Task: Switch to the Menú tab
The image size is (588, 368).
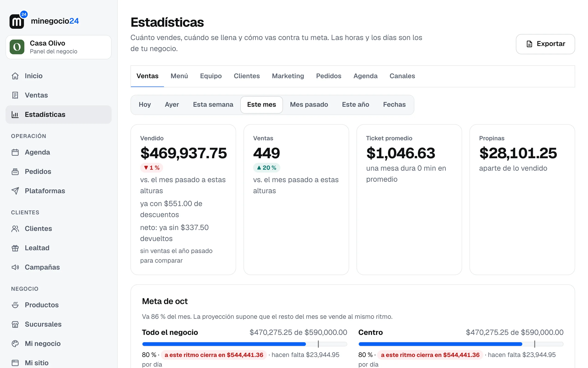Action: [x=179, y=76]
